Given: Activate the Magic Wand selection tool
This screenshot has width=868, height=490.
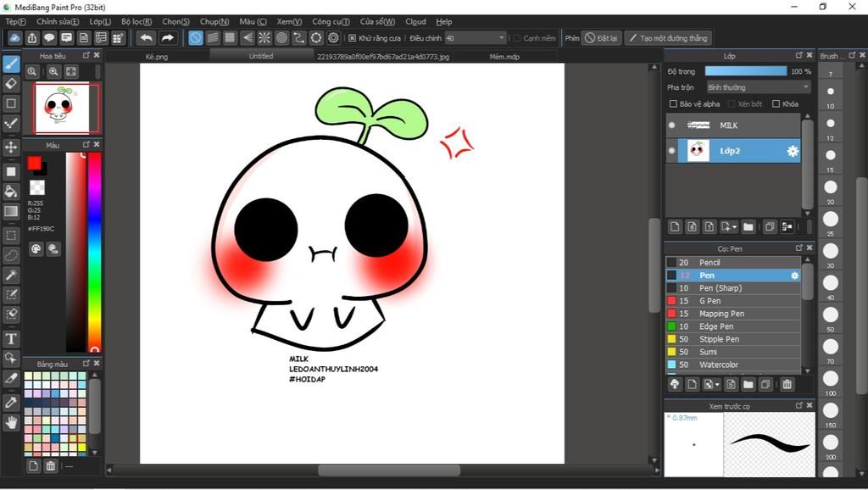Looking at the screenshot, I should [11, 275].
